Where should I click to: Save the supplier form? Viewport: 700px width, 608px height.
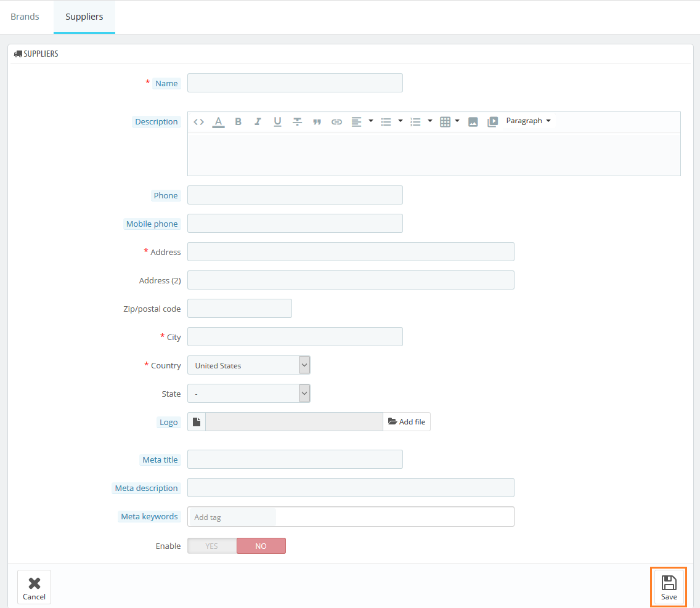click(669, 587)
